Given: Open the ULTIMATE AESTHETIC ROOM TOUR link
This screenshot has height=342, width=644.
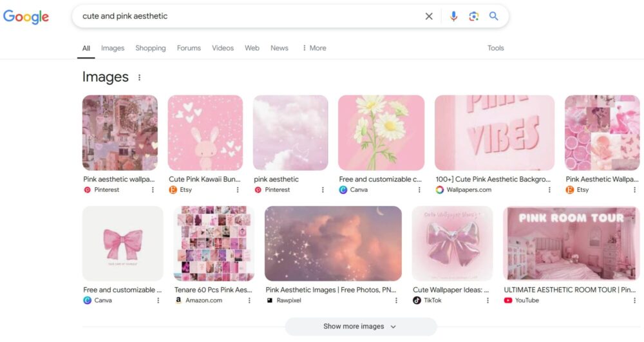Looking at the screenshot, I should (571, 290).
